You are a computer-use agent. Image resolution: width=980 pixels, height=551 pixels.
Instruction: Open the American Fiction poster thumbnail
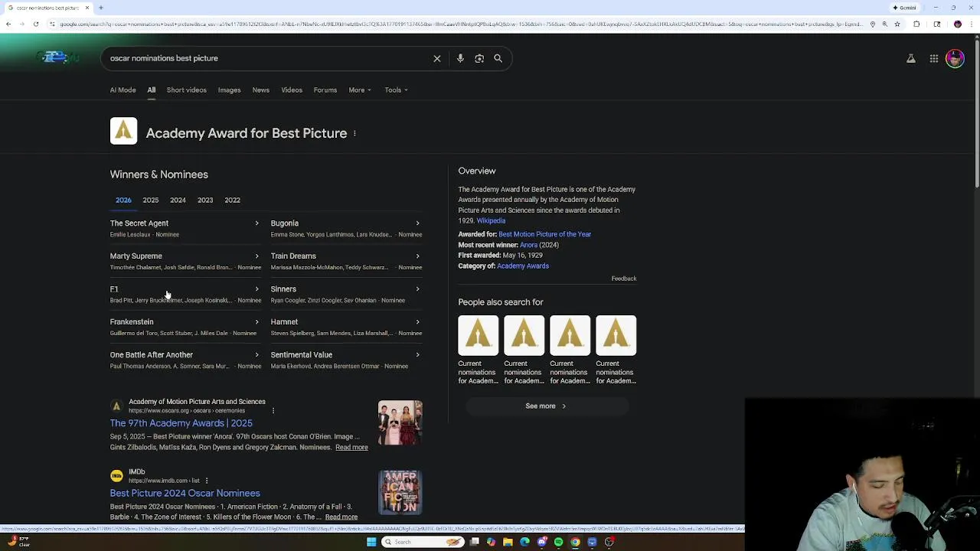tap(400, 492)
